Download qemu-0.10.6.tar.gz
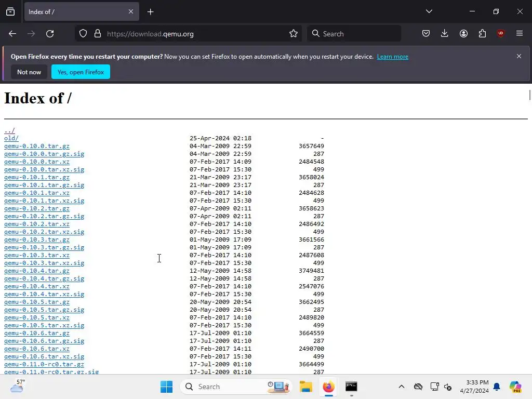 (x=37, y=333)
